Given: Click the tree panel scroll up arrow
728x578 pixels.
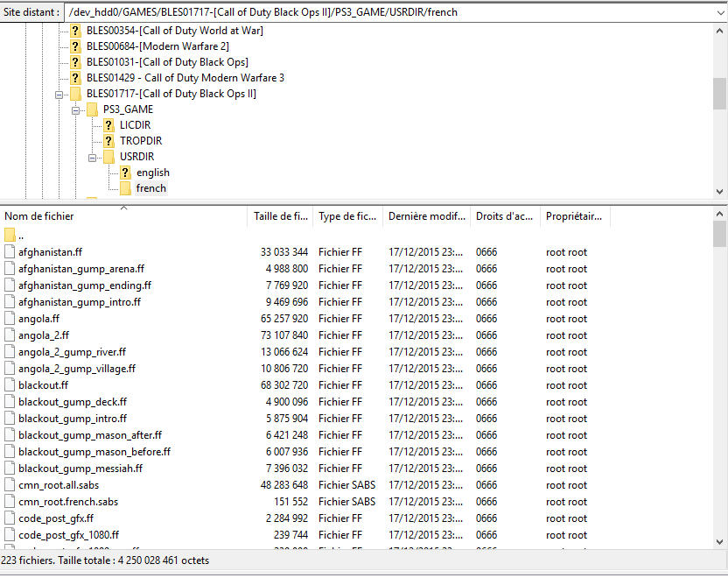Looking at the screenshot, I should point(719,32).
